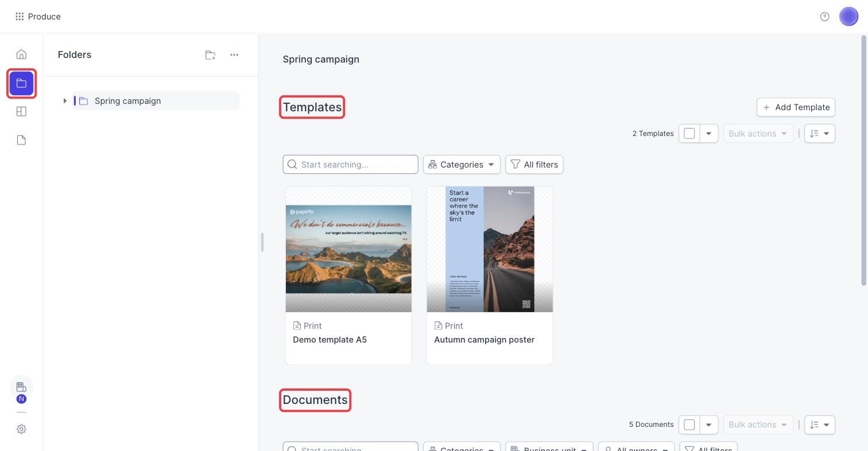Tick the select-all checkbox for Templates

coord(689,134)
